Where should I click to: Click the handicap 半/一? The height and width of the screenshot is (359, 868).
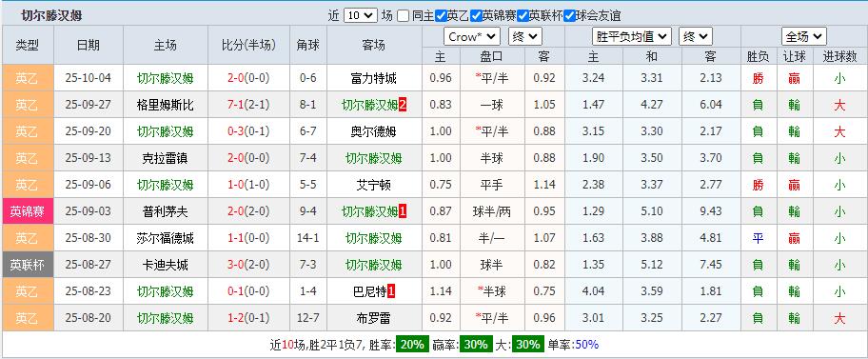point(492,238)
